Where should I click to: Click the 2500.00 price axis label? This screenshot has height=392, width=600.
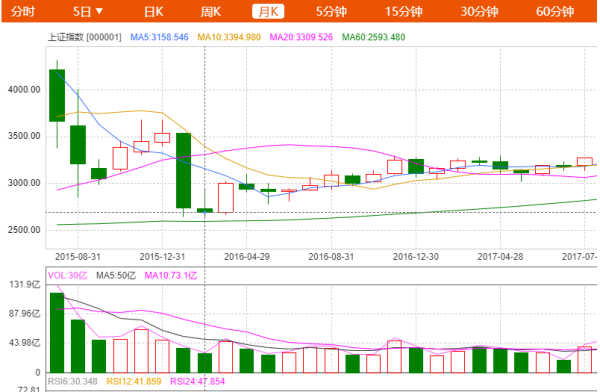[24, 230]
